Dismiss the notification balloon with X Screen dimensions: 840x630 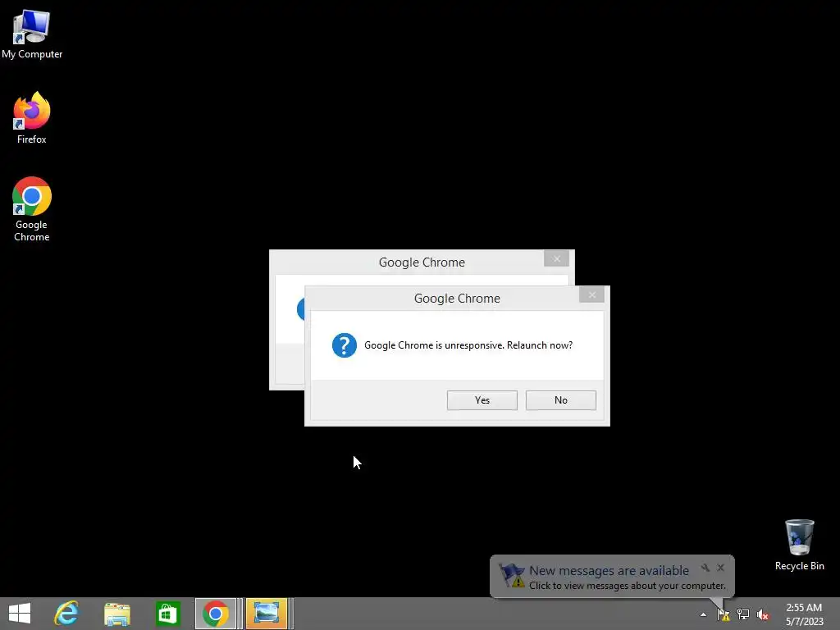click(x=720, y=568)
